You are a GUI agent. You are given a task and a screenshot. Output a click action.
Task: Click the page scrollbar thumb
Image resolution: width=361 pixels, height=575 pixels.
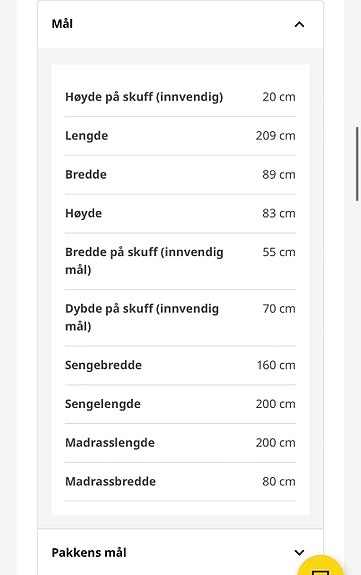pos(357,164)
